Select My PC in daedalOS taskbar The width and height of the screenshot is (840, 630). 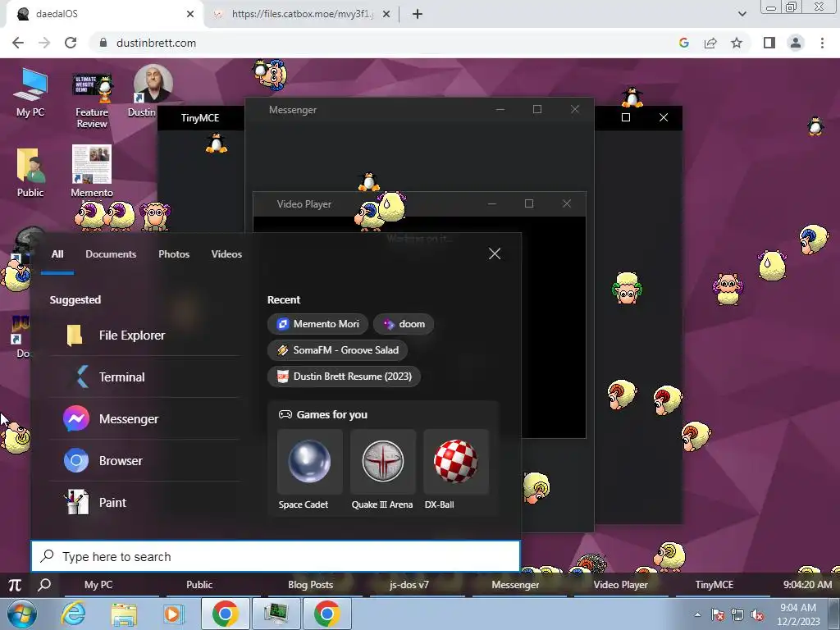pos(112,585)
